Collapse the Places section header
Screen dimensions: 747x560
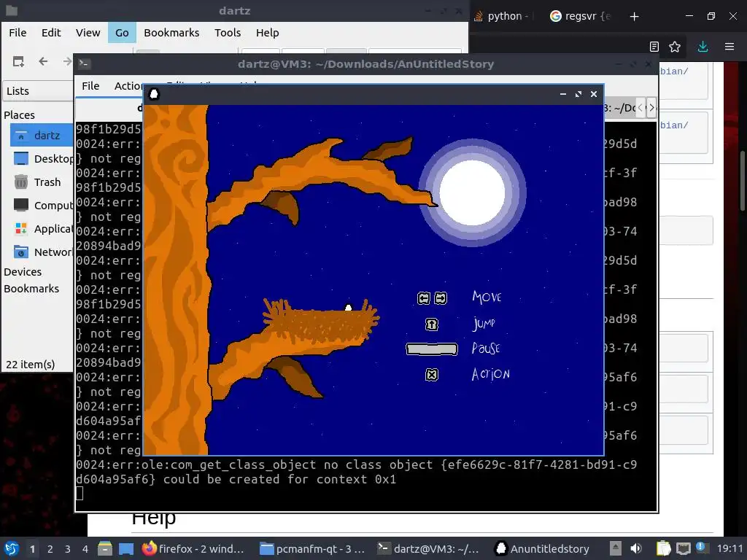19,114
